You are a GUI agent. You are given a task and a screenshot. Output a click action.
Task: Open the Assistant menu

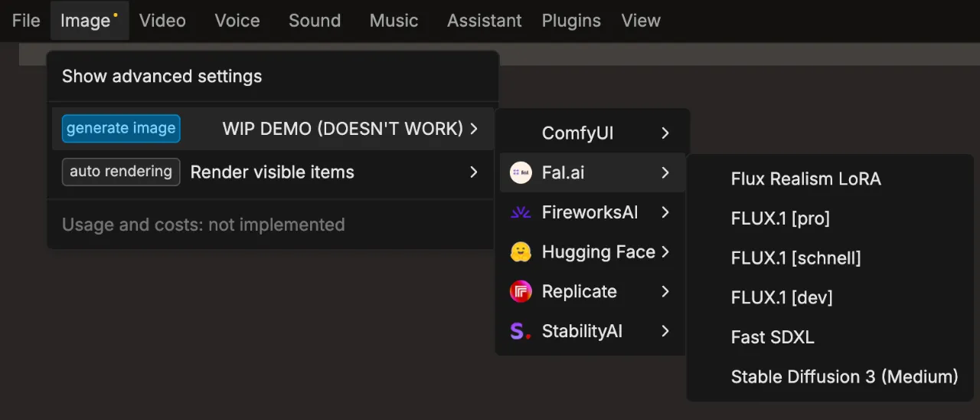pos(485,21)
